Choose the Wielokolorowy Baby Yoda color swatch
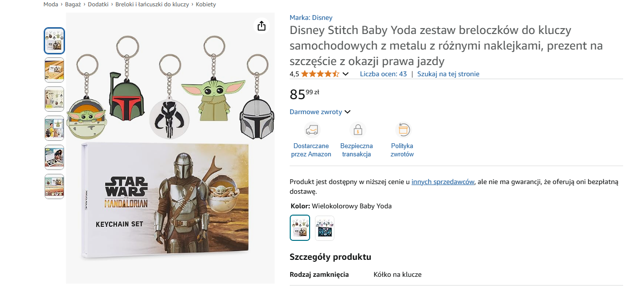This screenshot has height=287, width=644. (x=300, y=228)
